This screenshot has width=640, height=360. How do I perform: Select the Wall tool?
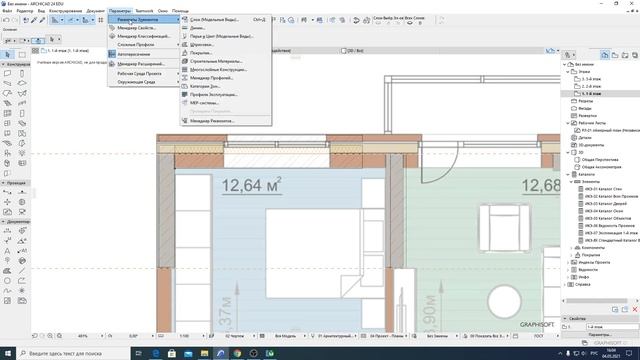[x=7, y=73]
